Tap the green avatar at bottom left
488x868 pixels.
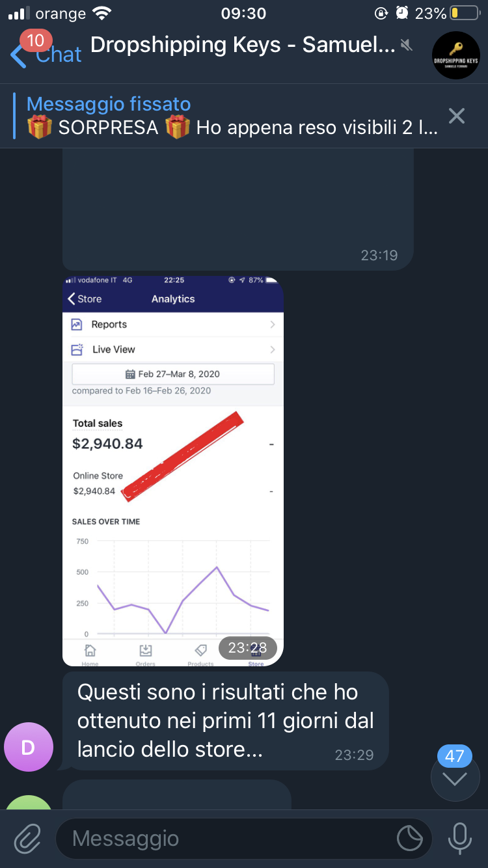(28, 803)
